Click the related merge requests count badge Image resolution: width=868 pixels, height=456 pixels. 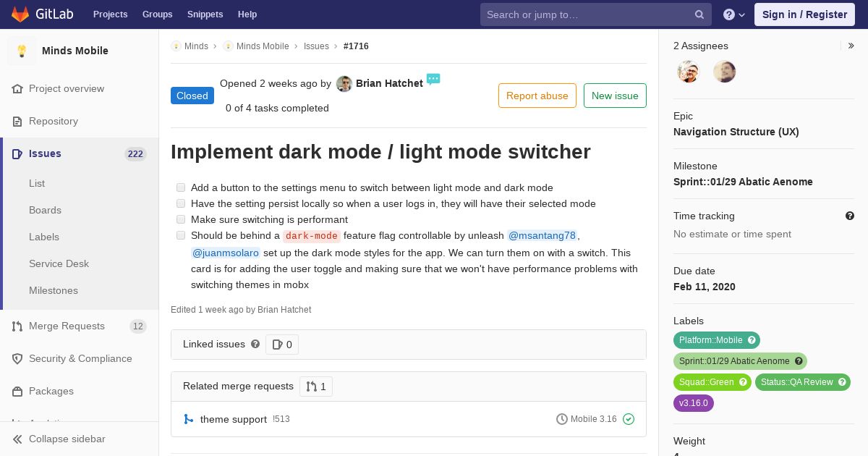316,387
